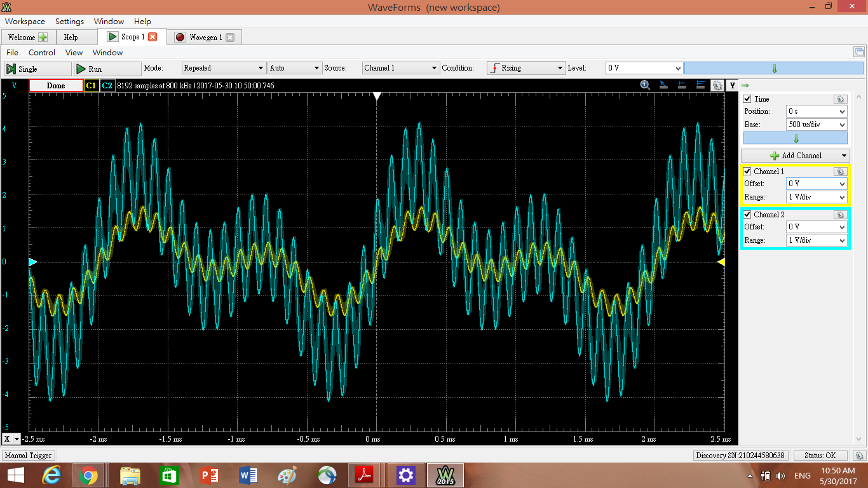Uncheck Channel 1 visibility
Screen dimensions: 868x488
747,171
